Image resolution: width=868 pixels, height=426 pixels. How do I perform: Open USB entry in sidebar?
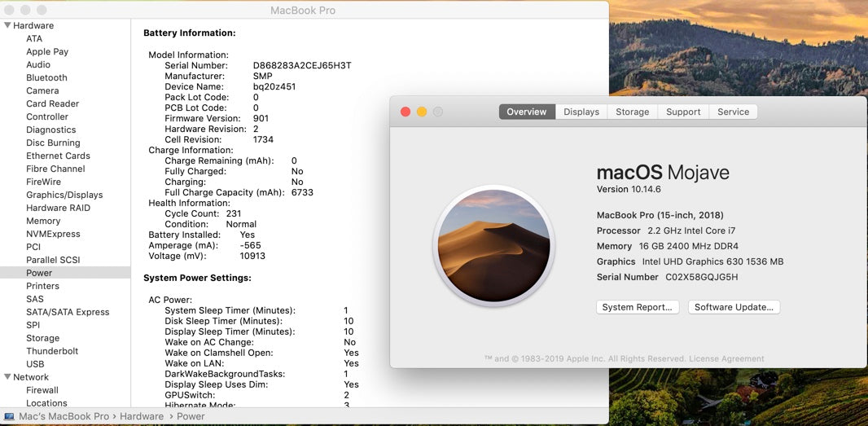[35, 364]
